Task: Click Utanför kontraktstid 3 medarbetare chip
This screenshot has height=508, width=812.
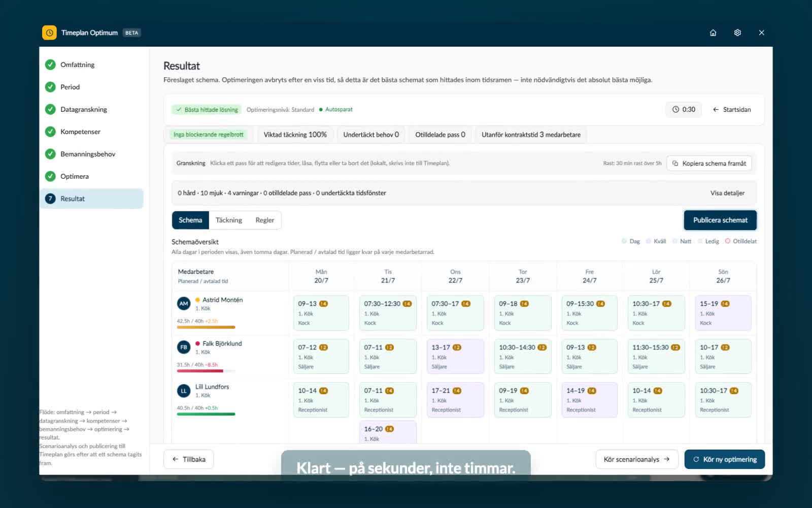Action: (x=531, y=135)
